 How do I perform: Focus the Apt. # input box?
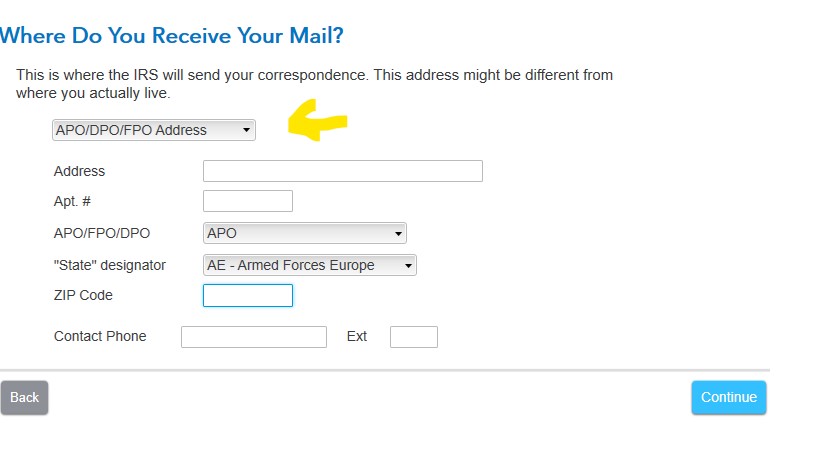247,201
